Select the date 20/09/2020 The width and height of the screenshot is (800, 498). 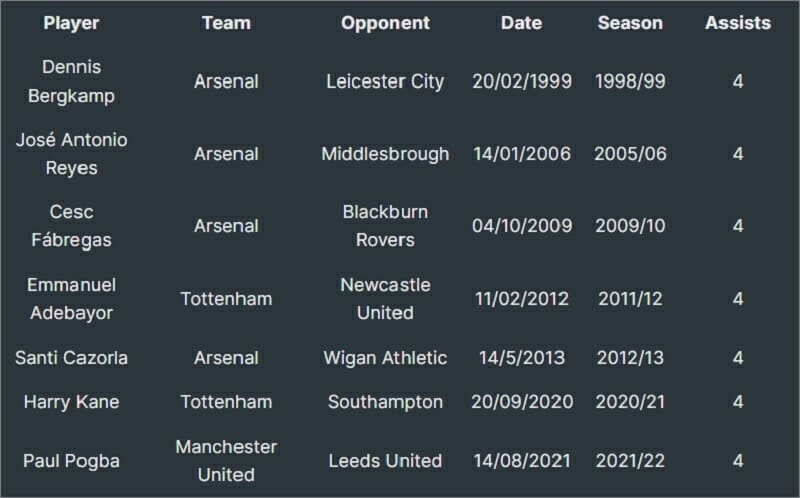point(522,402)
